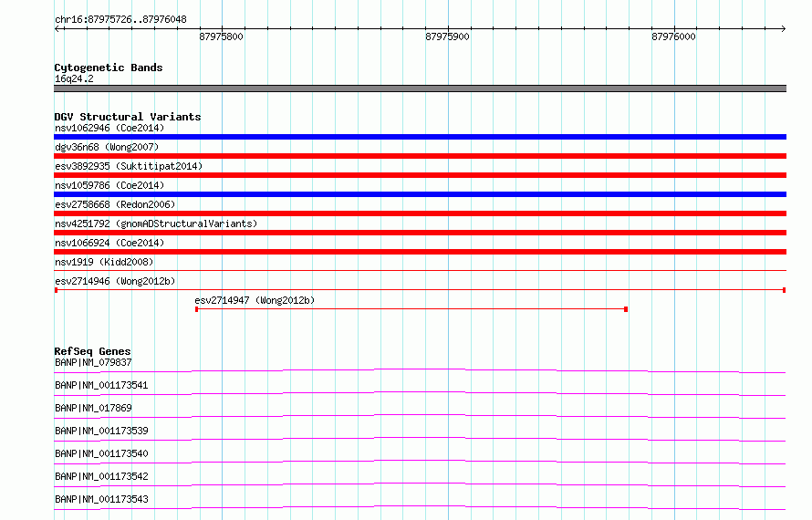Viewport: 812px width, 520px height.
Task: Click the magenta BANP|NM_001173541 intron line
Action: click(x=420, y=392)
